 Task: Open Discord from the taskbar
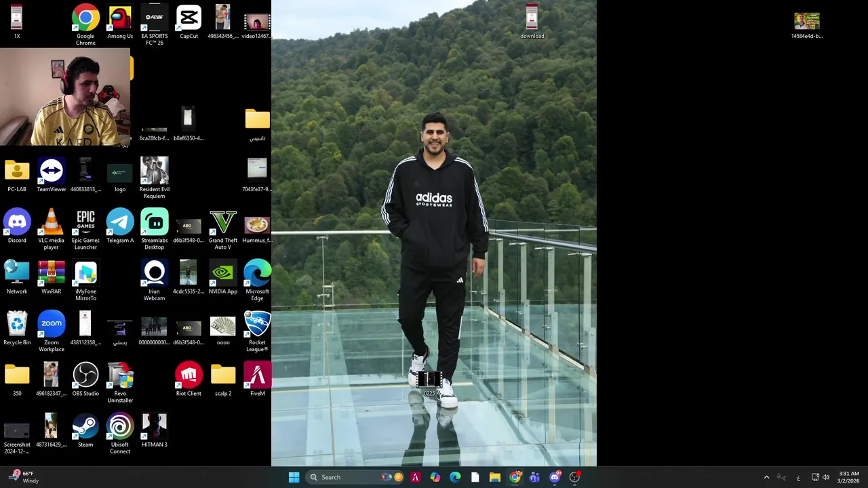click(555, 477)
